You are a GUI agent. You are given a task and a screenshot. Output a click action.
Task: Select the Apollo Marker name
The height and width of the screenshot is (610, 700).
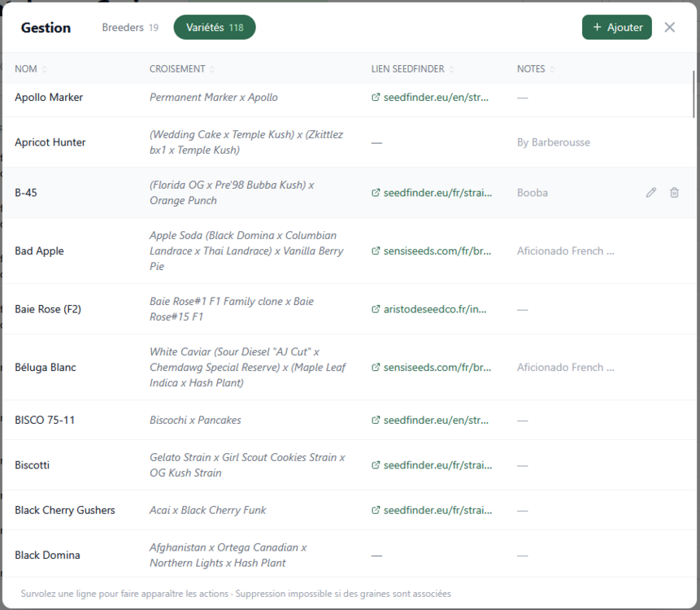tap(49, 98)
